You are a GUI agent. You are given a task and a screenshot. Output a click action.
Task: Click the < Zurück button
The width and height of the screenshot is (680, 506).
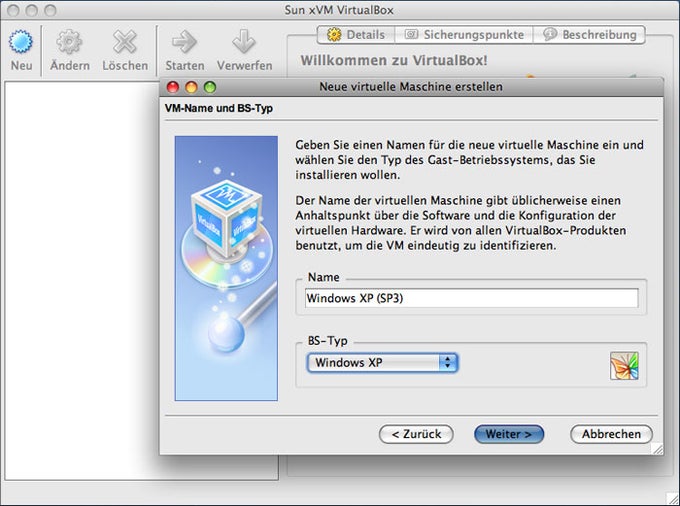pos(416,434)
